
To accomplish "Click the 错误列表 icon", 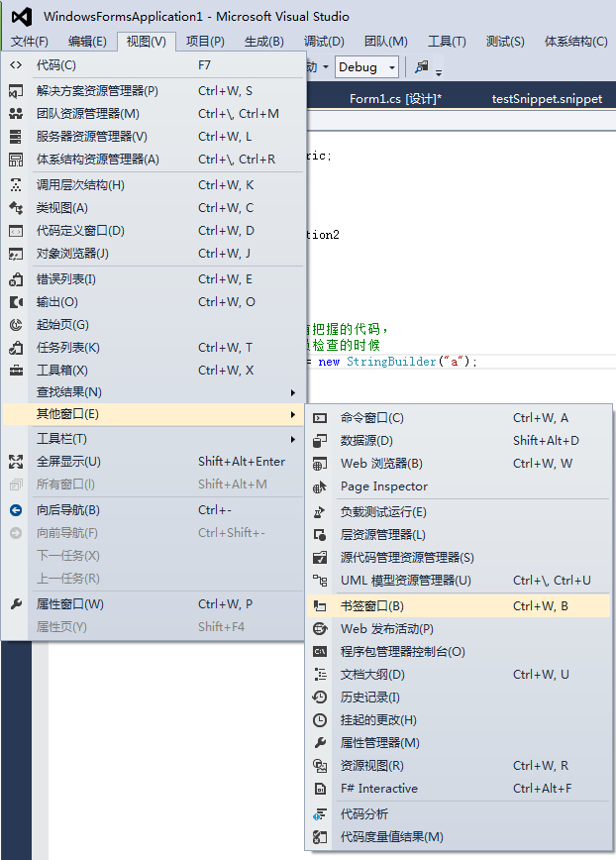I will 16,279.
